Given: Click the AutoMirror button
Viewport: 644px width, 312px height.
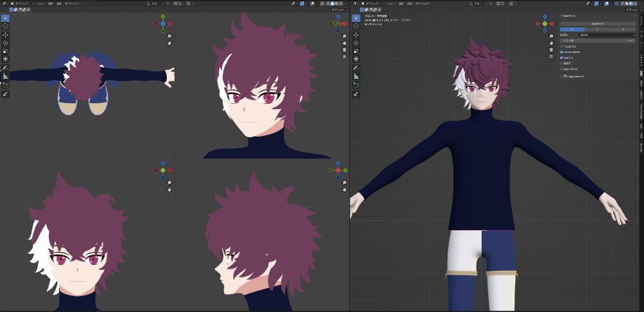Looking at the screenshot, I should pos(598,24).
